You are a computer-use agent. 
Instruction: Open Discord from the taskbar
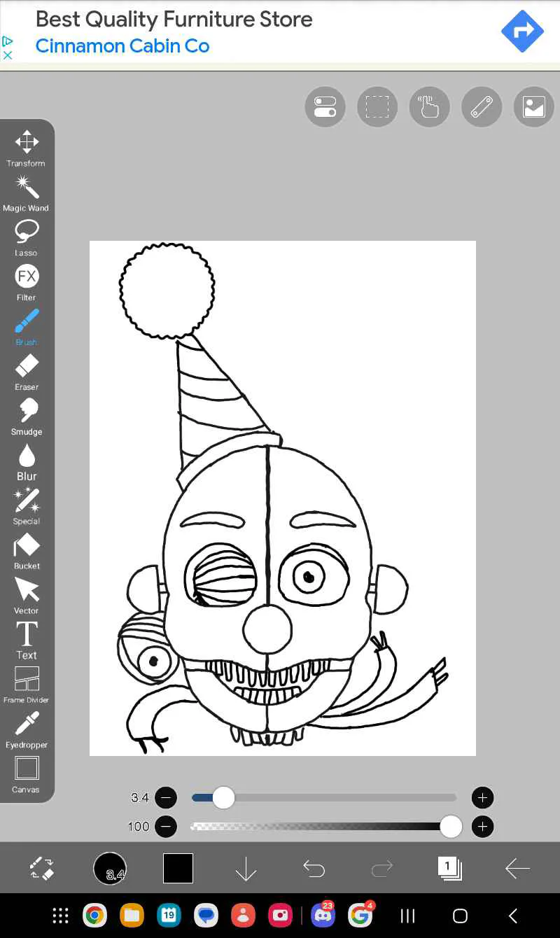tap(323, 916)
